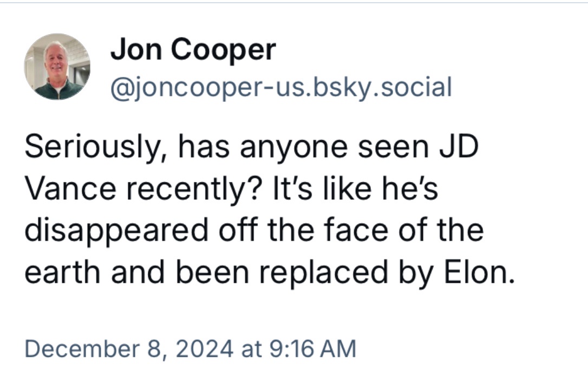The width and height of the screenshot is (588, 372).
Task: Click the "2024" year in timestamp
Action: coord(204,349)
